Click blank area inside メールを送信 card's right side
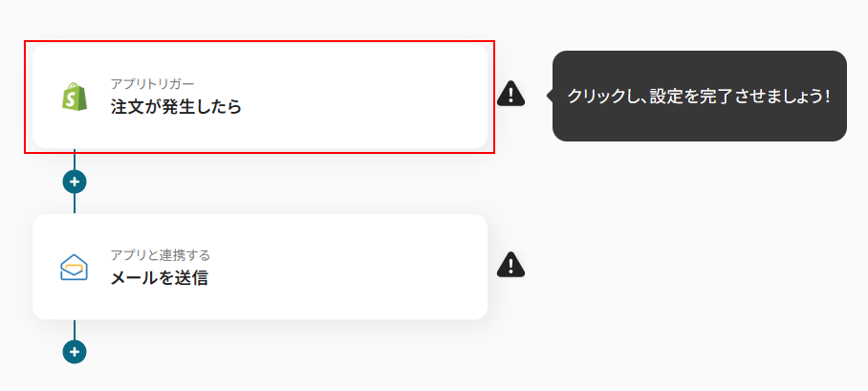 (x=401, y=267)
